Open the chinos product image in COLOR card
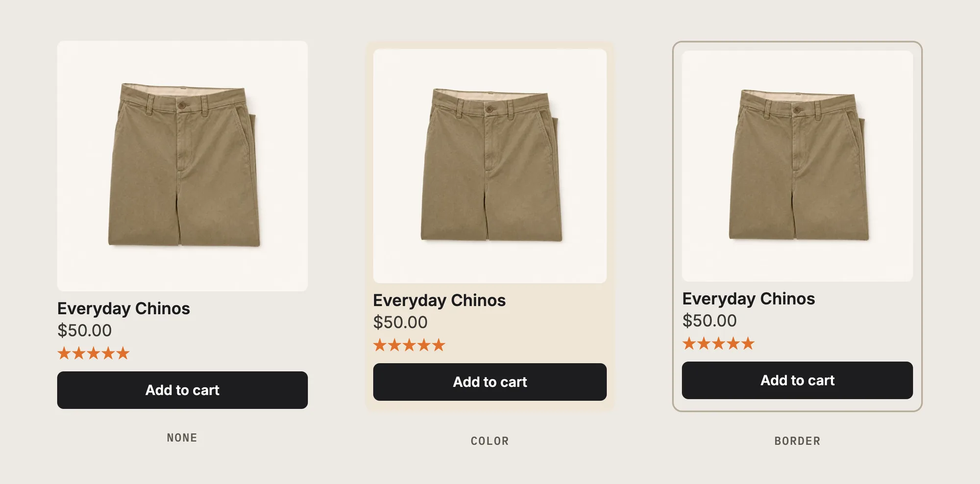Image resolution: width=980 pixels, height=484 pixels. coord(490,166)
